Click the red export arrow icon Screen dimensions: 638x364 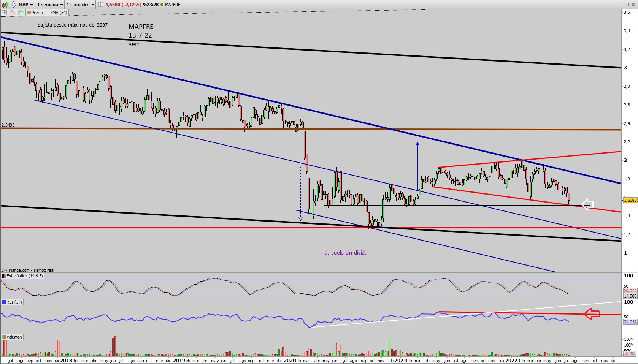pyautogui.click(x=13, y=13)
